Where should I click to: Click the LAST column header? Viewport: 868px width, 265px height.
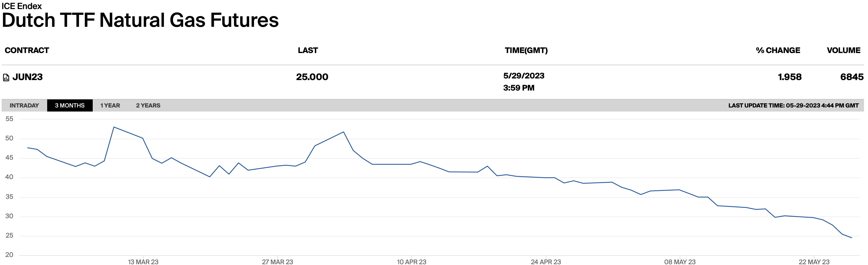pos(308,50)
